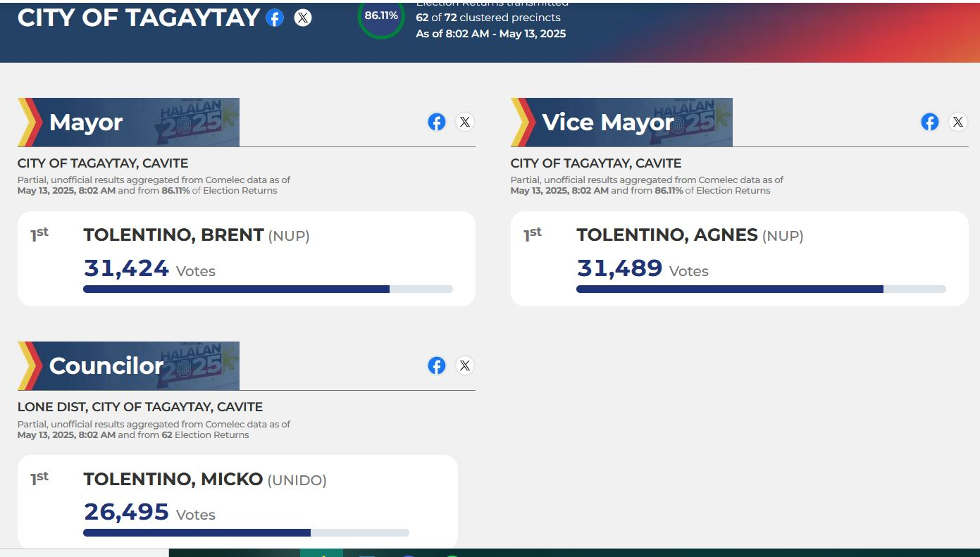Image resolution: width=980 pixels, height=557 pixels.
Task: Select candidate Tolentino, Micko name
Action: [173, 480]
